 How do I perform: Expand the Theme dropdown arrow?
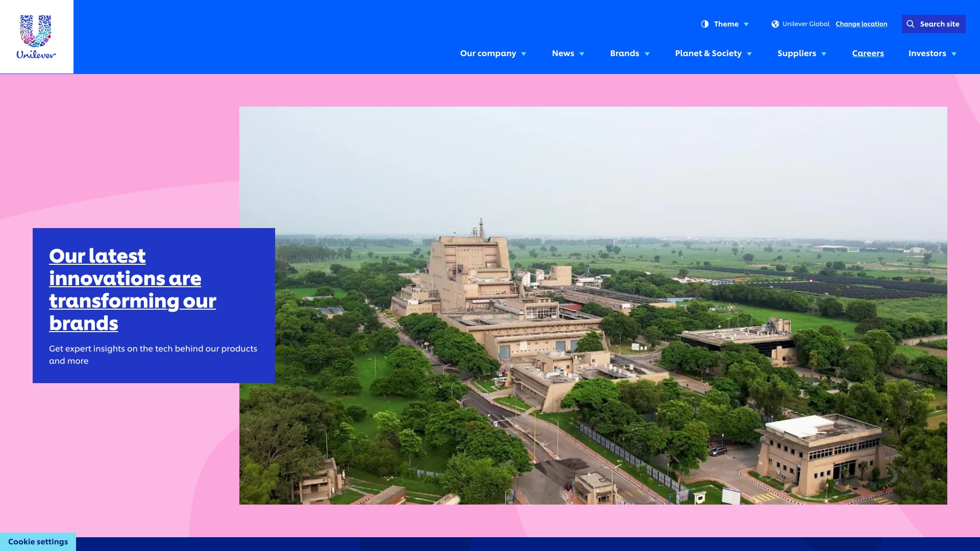point(746,24)
